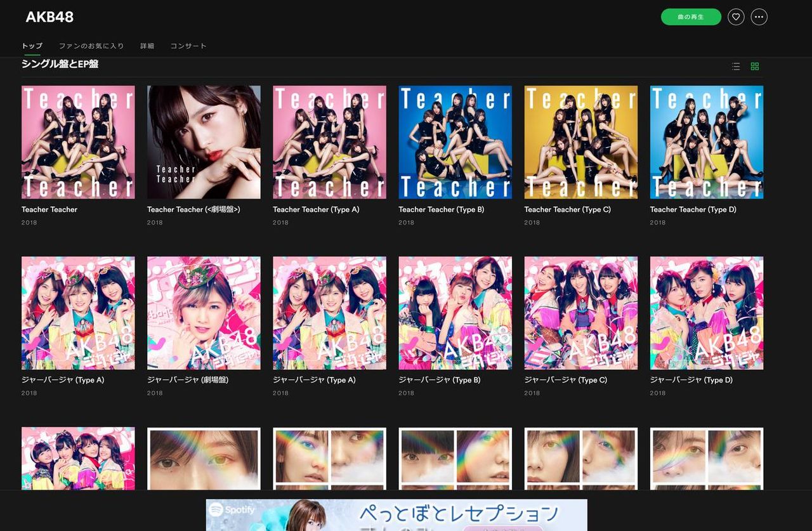The height and width of the screenshot is (531, 812).
Task: Open the 'Teacher Teacher (Type D)' title link
Action: point(693,209)
